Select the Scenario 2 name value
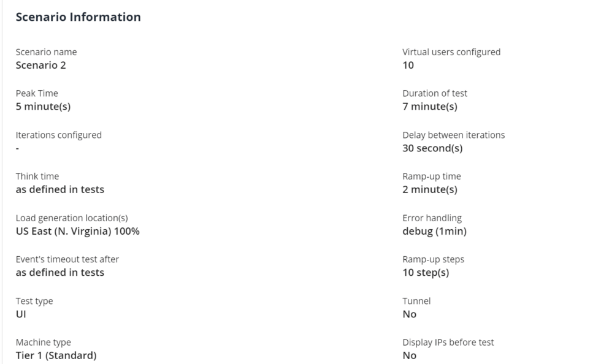601x364 pixels. tap(40, 65)
